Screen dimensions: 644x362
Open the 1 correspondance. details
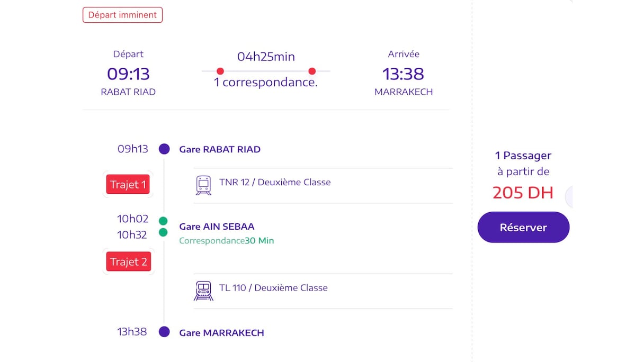pyautogui.click(x=266, y=83)
